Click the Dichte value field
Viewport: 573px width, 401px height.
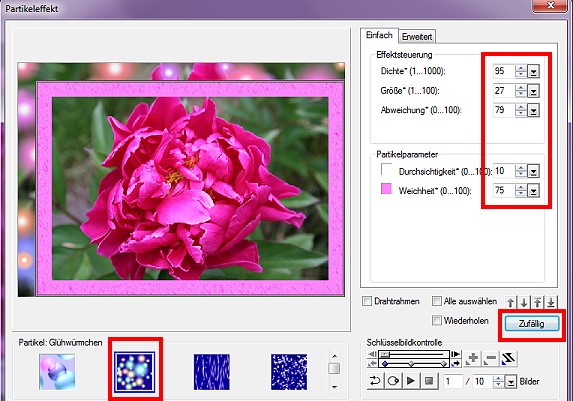[x=504, y=71]
